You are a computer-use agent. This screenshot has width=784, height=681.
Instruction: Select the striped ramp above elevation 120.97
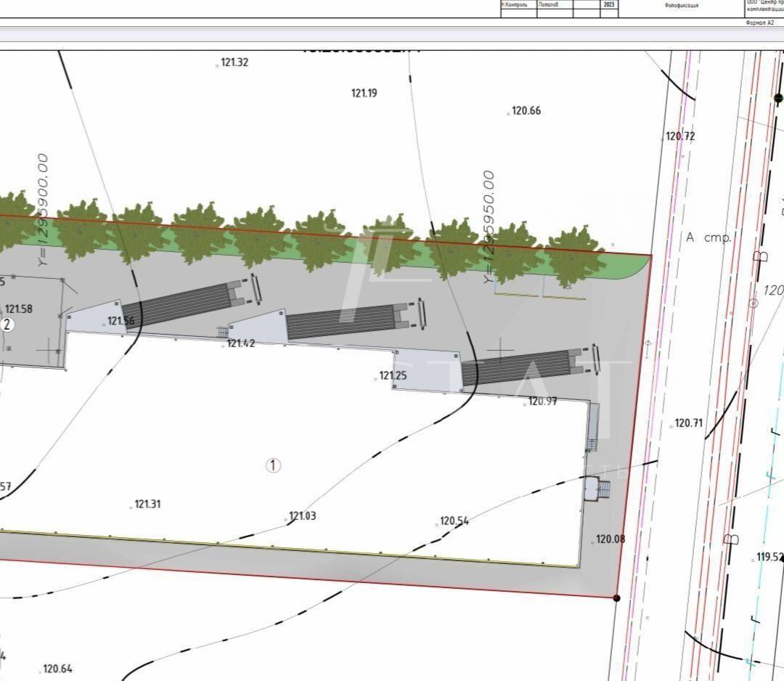point(517,367)
